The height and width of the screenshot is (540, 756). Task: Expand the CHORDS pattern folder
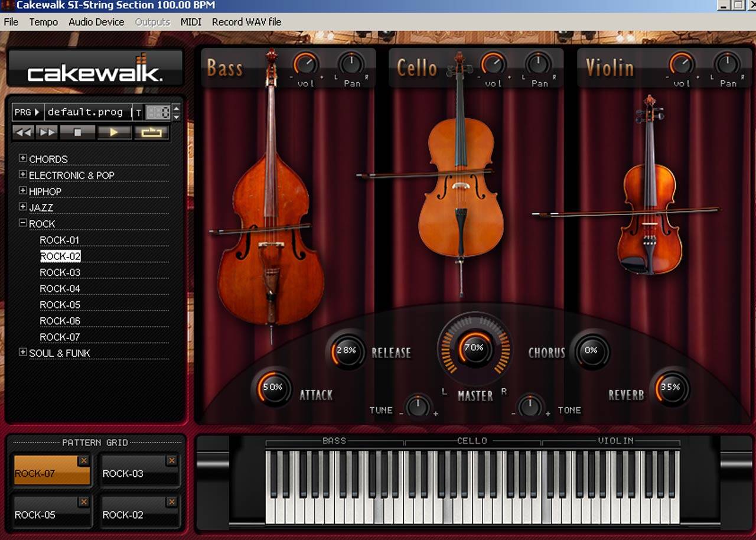point(22,158)
